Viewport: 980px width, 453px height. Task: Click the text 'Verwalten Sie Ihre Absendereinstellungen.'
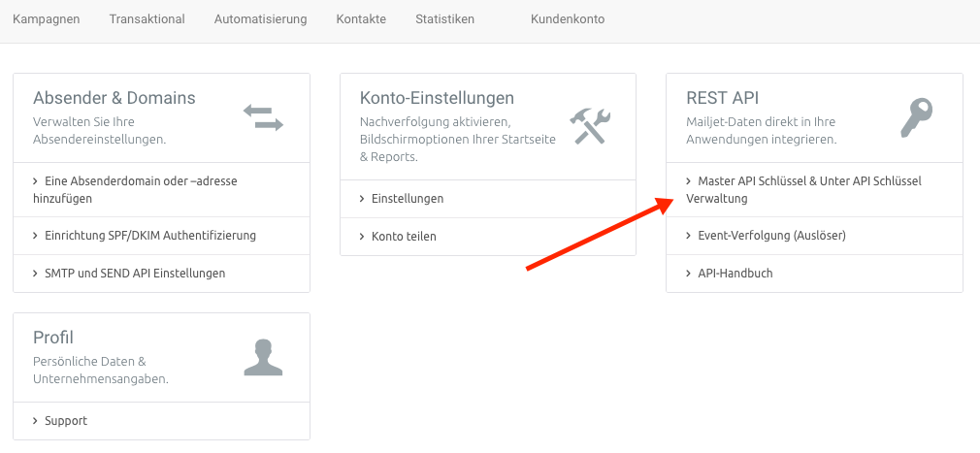(x=99, y=131)
